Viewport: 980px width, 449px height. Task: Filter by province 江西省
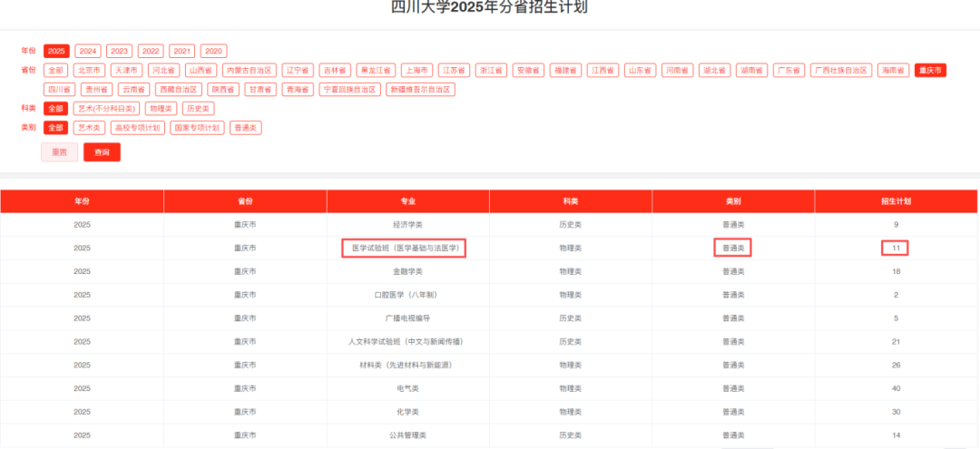click(x=603, y=71)
